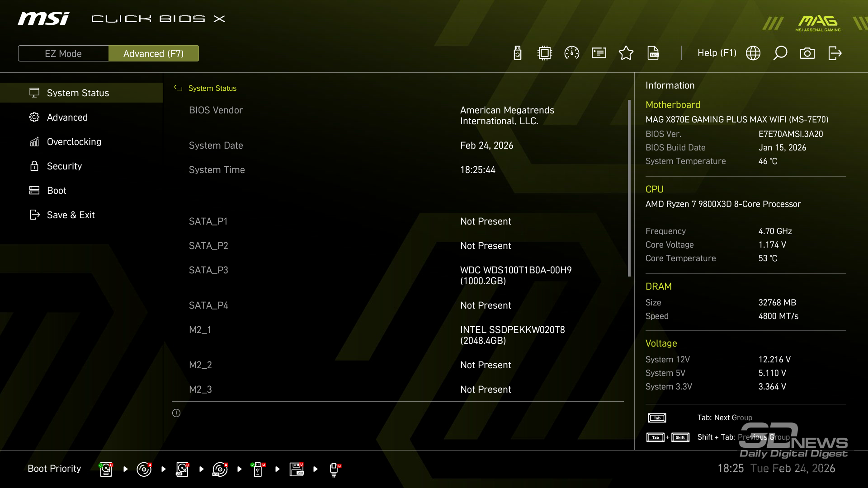Click the board info card icon
Viewport: 868px width, 488px height.
coord(599,53)
